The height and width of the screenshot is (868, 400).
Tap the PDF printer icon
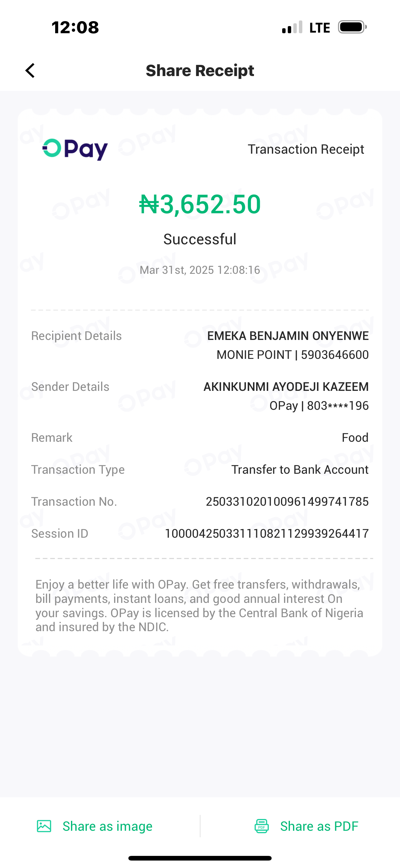click(262, 826)
